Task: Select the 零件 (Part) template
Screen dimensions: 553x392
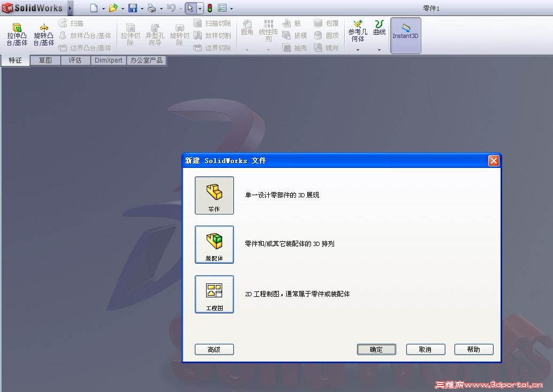Action: click(x=214, y=196)
